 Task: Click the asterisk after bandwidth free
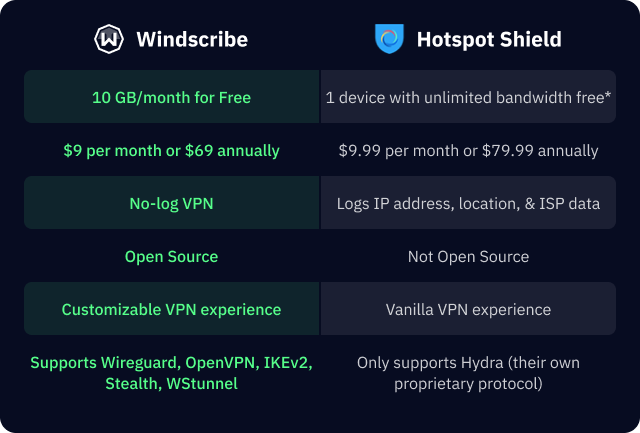tap(608, 95)
